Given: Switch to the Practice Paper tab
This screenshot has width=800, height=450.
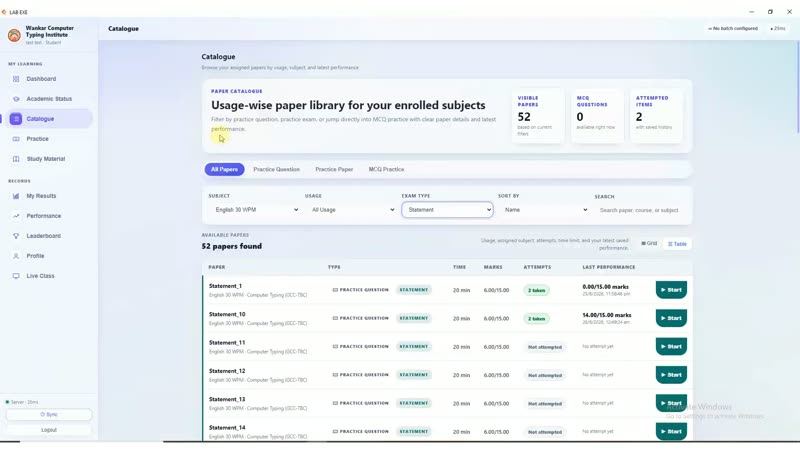Looking at the screenshot, I should (334, 169).
